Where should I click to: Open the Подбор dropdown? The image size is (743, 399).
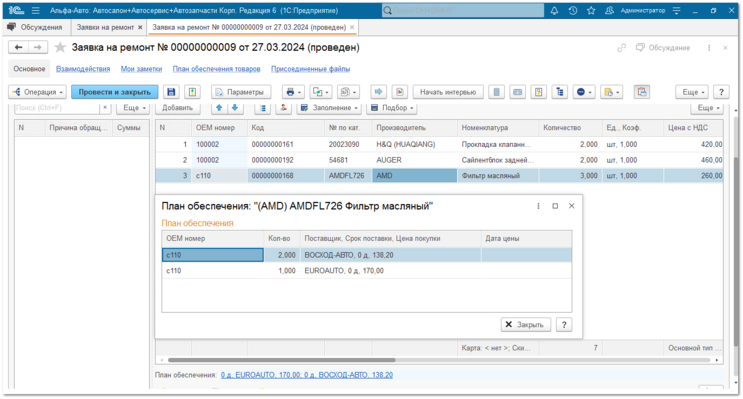[x=392, y=108]
